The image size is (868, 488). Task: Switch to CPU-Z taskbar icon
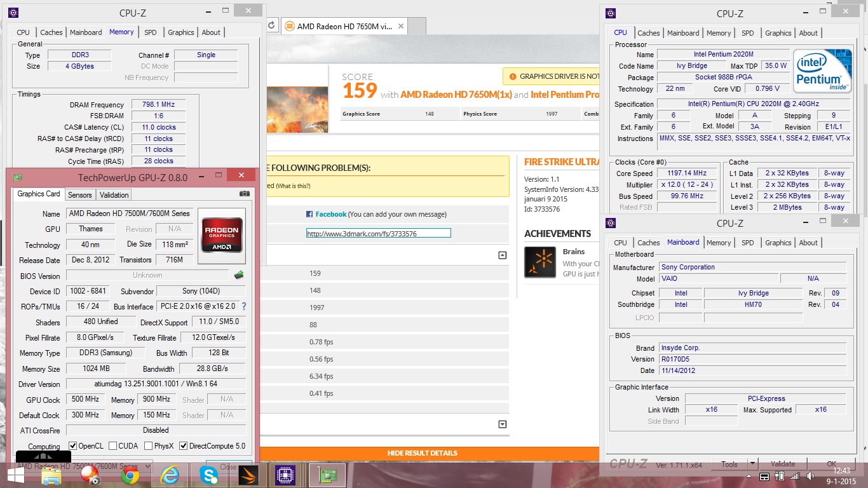[285, 475]
